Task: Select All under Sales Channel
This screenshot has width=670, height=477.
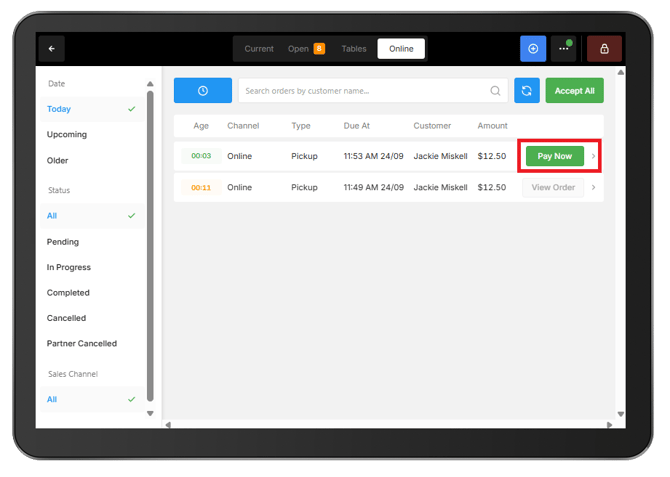Action: coord(92,399)
